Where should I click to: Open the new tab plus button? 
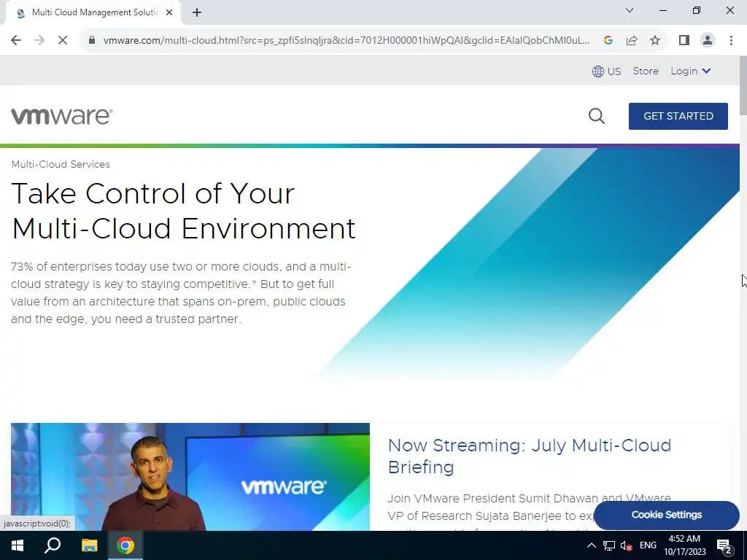click(x=197, y=13)
